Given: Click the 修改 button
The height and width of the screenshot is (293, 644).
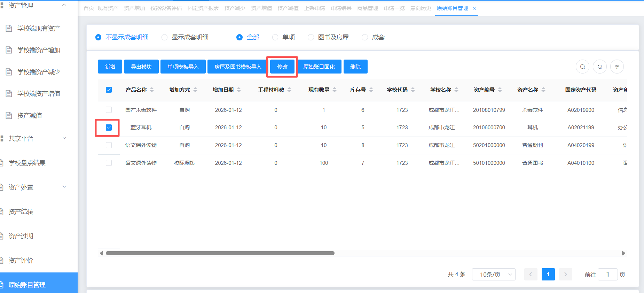Looking at the screenshot, I should [282, 67].
